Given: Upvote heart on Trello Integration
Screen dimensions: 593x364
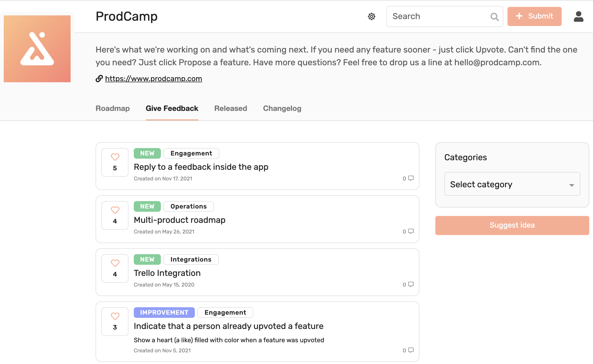Looking at the screenshot, I should tap(115, 263).
